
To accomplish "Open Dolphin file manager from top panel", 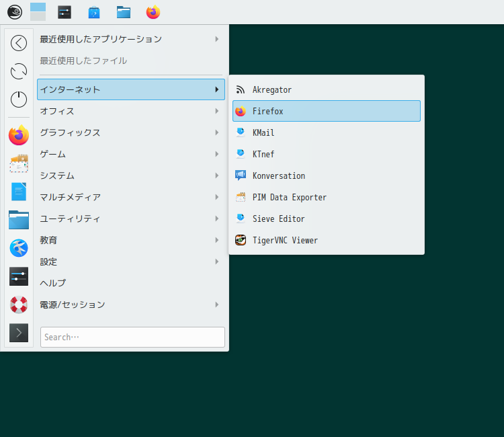I will (x=124, y=12).
